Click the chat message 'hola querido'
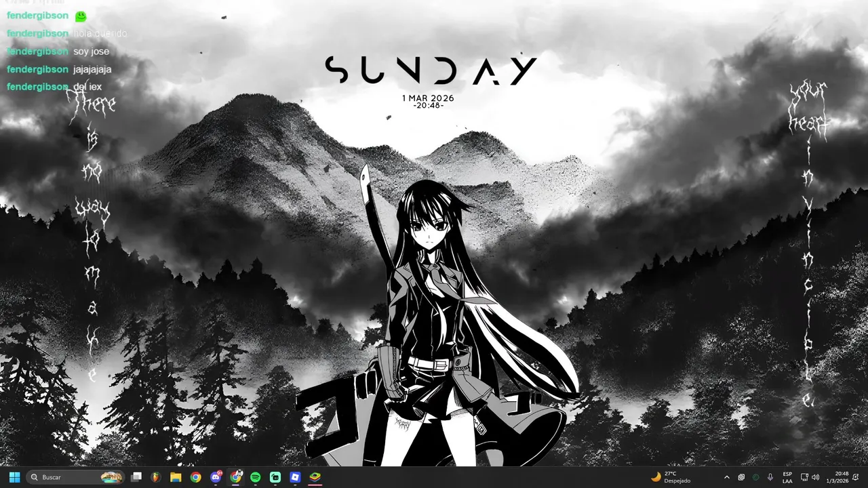 click(x=100, y=33)
